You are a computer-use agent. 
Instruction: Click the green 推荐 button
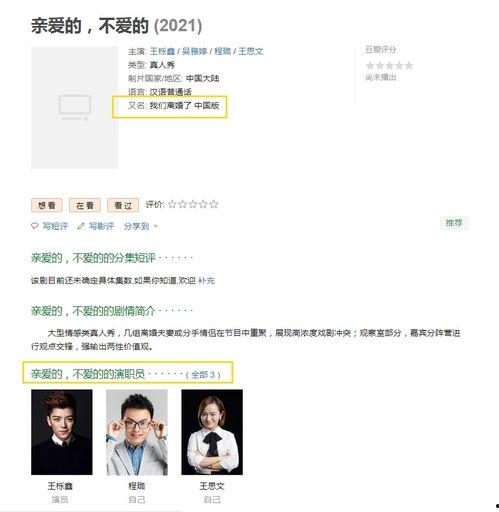[x=454, y=223]
